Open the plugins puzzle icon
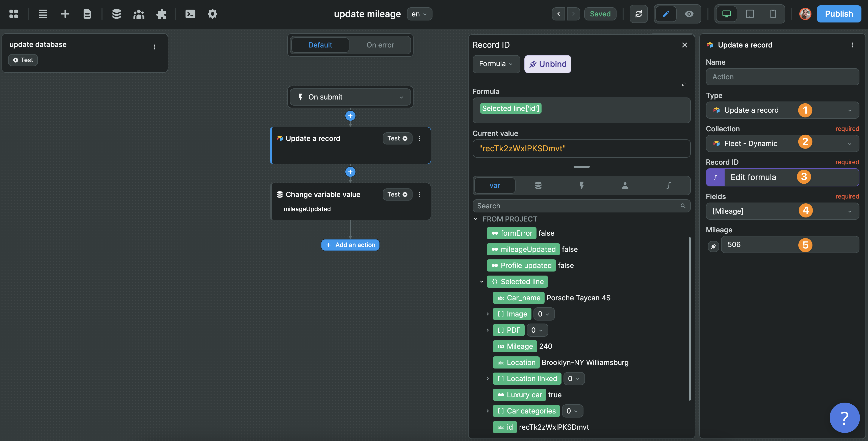 click(161, 14)
